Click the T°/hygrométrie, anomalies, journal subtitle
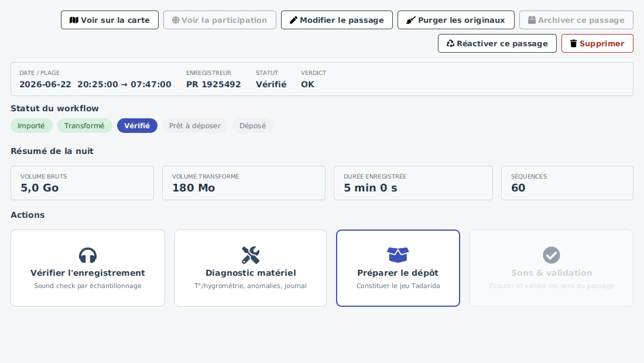The image size is (644, 363). pos(251,286)
